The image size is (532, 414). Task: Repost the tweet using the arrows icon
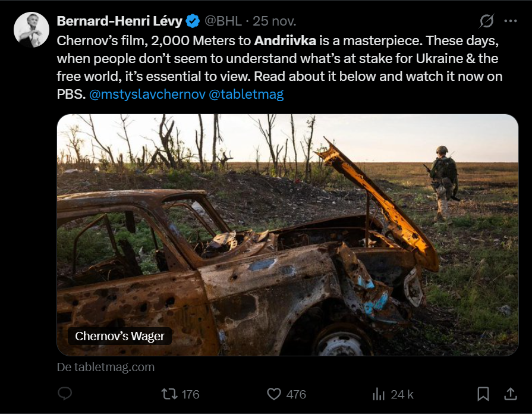pos(169,394)
